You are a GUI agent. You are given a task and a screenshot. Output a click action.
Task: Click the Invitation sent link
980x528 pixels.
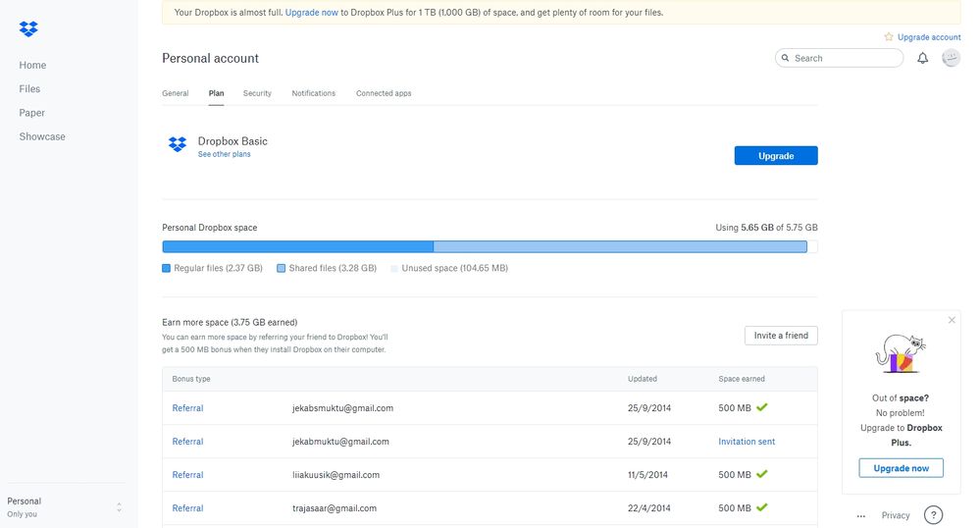point(746,442)
